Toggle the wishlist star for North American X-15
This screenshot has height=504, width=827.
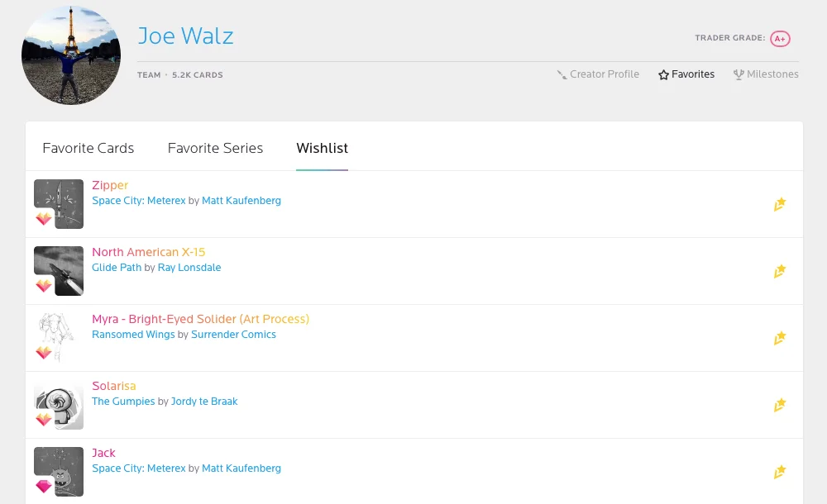point(780,271)
